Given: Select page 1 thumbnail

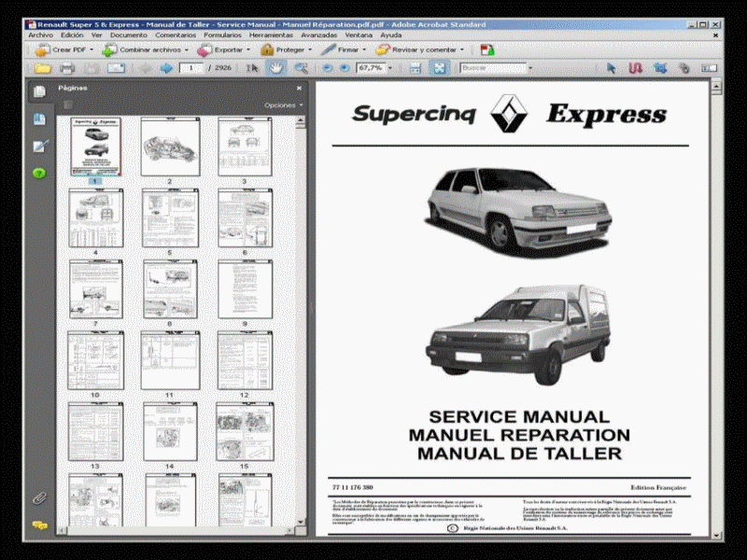Looking at the screenshot, I should [x=96, y=147].
